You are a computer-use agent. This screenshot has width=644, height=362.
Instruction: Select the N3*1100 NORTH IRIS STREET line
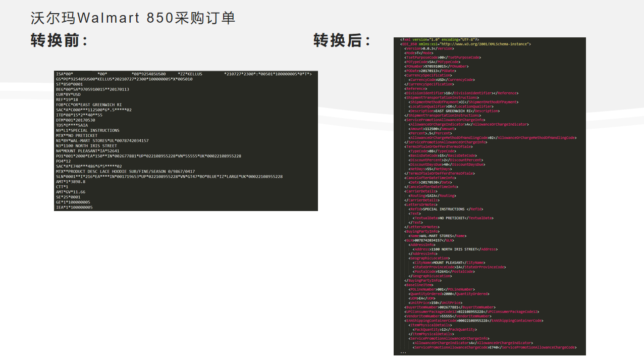(86, 146)
